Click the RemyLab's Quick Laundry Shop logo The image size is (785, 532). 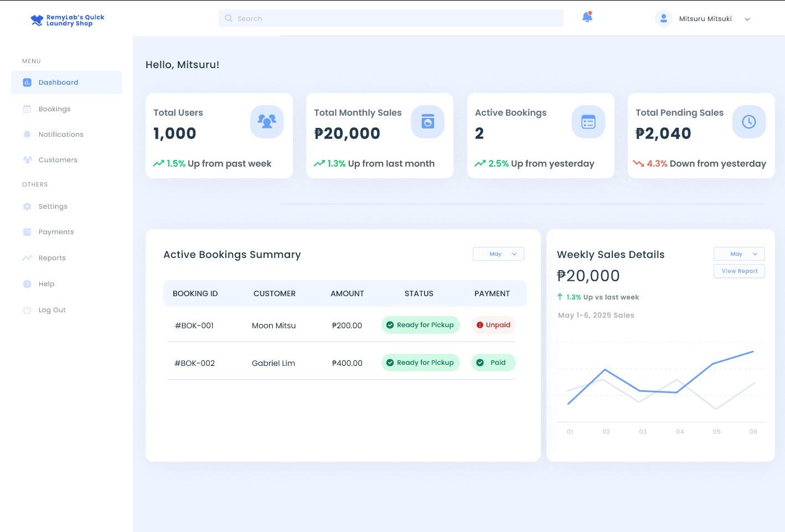66,18
